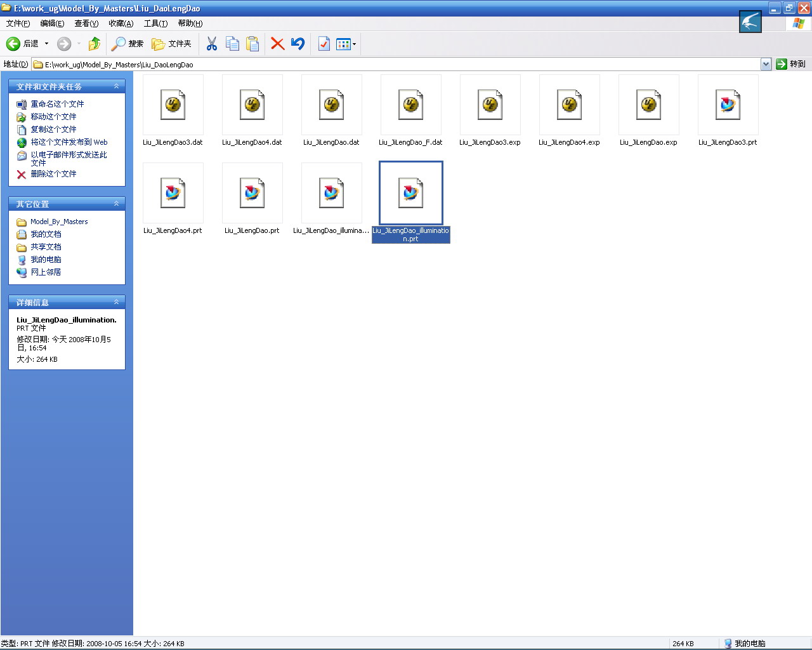Open the back history dropdown arrow

[46, 44]
